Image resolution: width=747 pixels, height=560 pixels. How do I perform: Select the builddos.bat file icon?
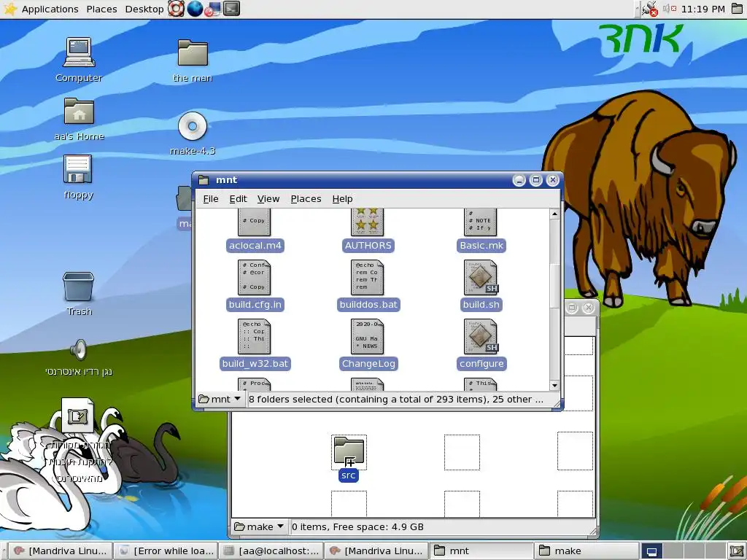point(368,278)
